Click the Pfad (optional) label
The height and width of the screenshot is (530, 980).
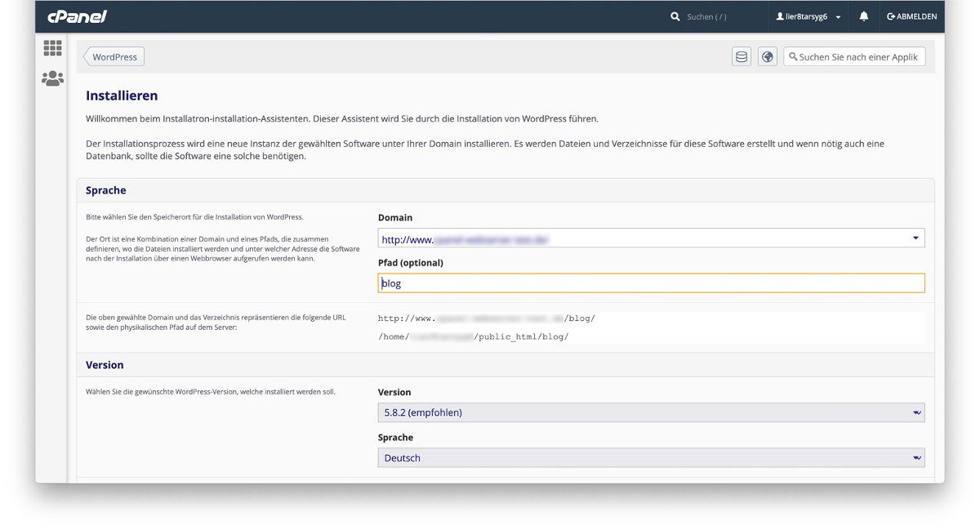coord(411,263)
